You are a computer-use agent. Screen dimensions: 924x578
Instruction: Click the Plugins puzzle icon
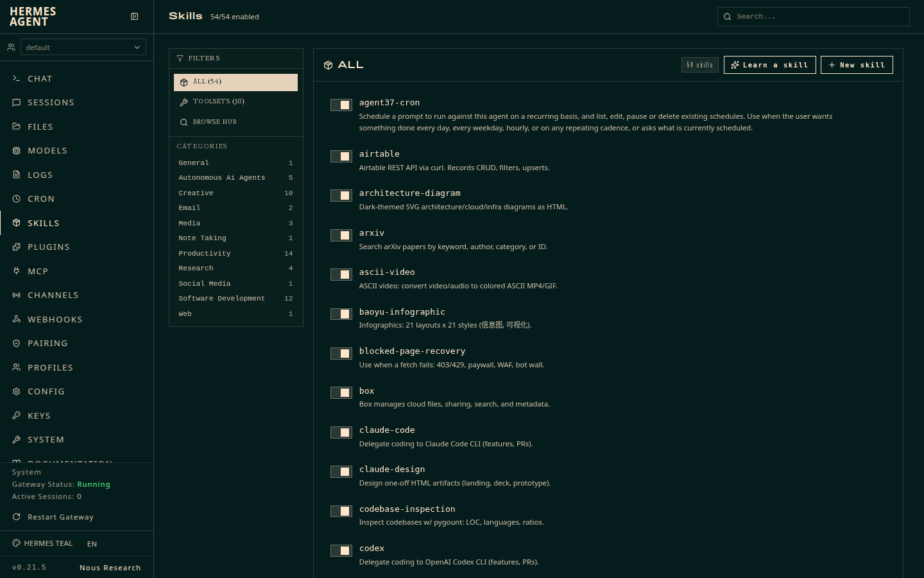[x=17, y=247]
